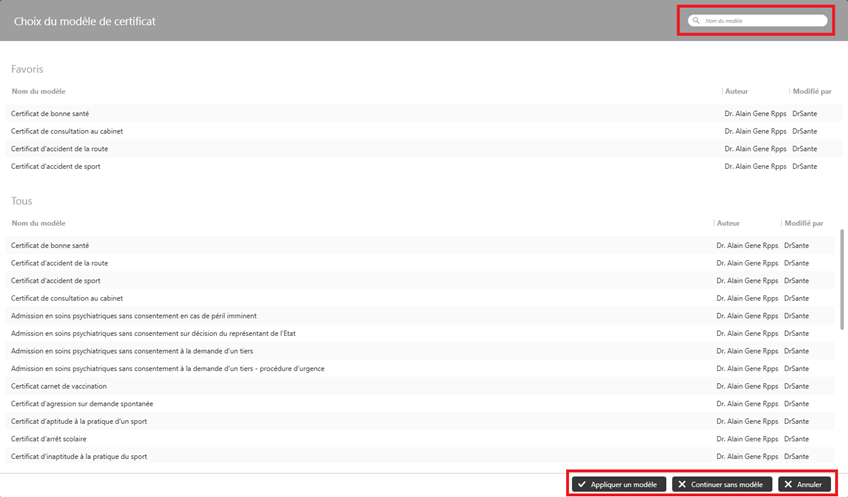Sort Tous list by Auteur column header

(x=728, y=223)
